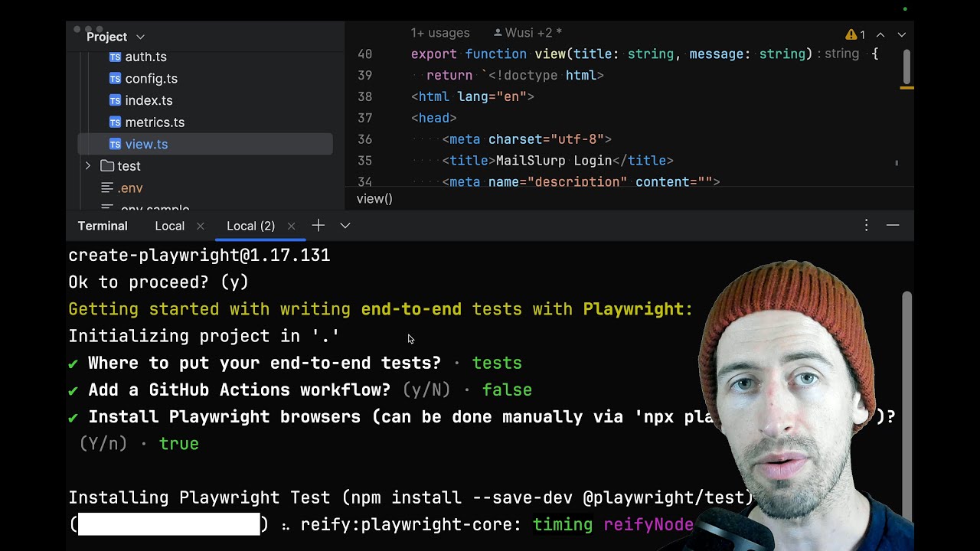Click the Wusi +2 author hint

[528, 33]
